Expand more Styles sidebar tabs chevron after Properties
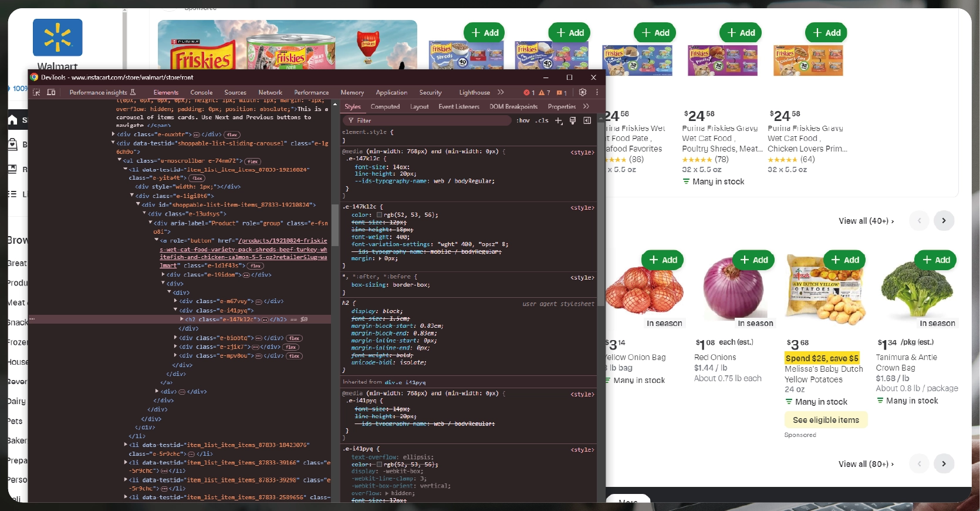 click(586, 106)
